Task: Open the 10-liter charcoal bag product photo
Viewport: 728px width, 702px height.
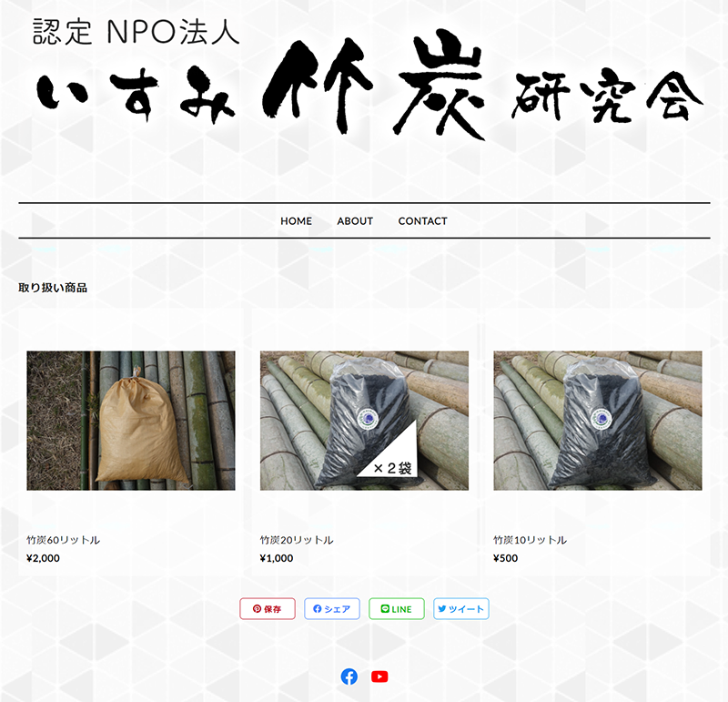Action: (598, 421)
